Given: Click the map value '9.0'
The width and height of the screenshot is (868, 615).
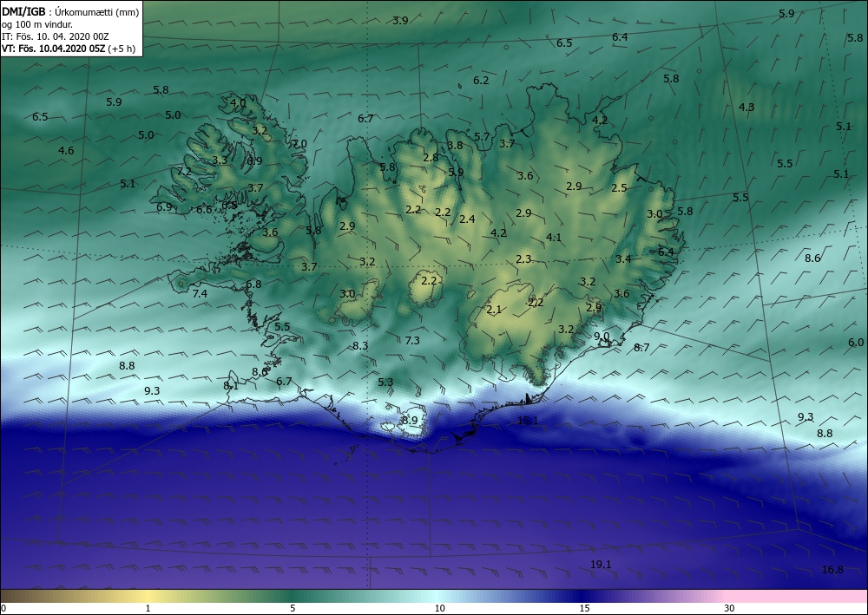Looking at the screenshot, I should coord(602,336).
